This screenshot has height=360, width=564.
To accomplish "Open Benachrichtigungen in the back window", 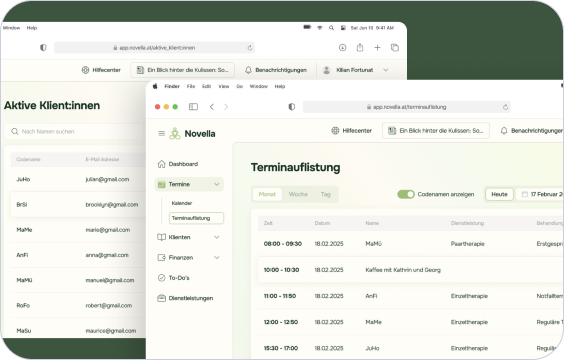I will coord(276,70).
